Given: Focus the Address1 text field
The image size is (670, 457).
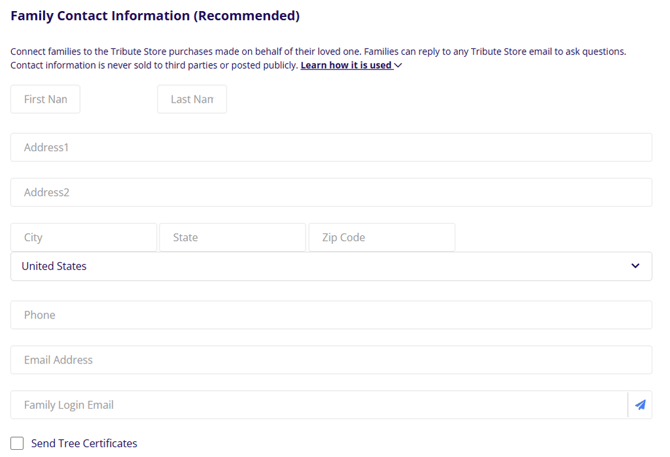Looking at the screenshot, I should click(331, 147).
